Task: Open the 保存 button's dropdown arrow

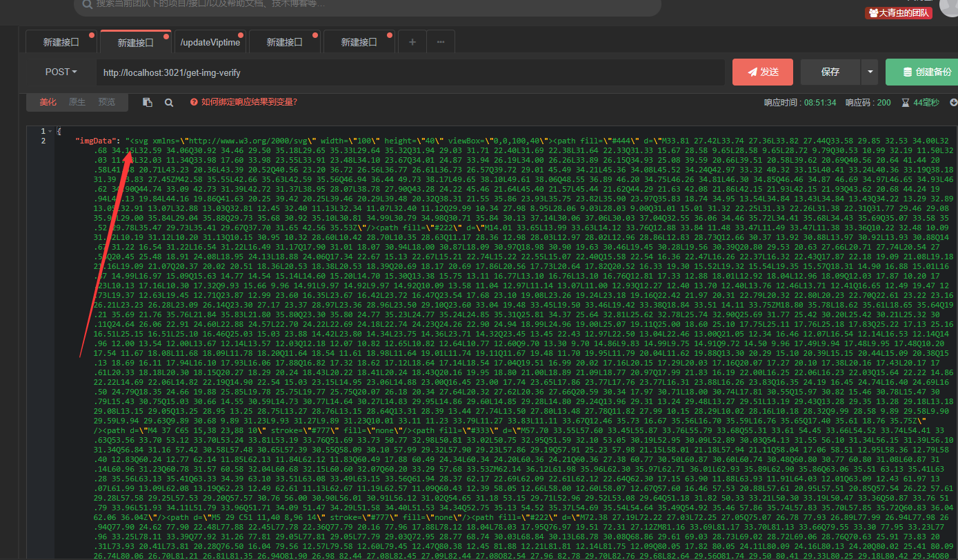Action: 869,72
